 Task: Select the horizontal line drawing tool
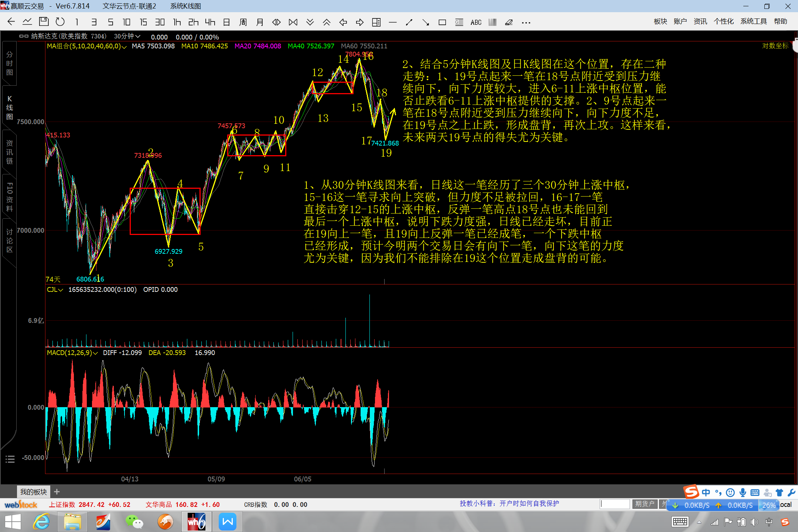coord(393,23)
